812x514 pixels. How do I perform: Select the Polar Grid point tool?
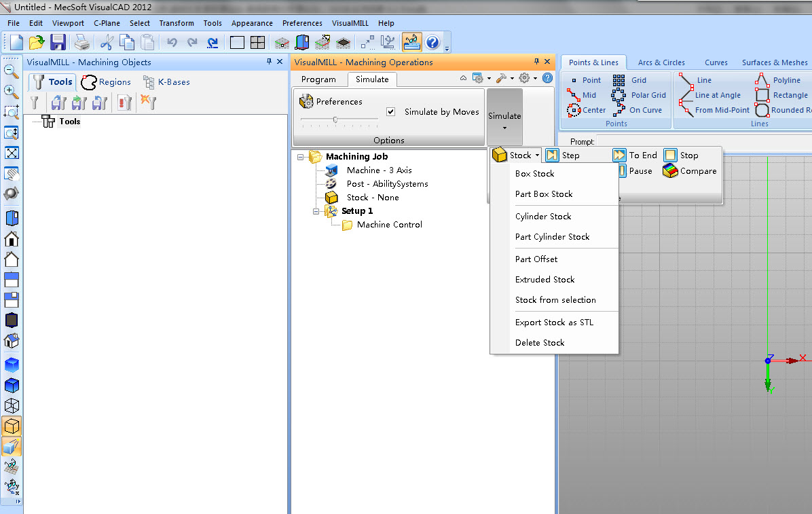point(639,95)
